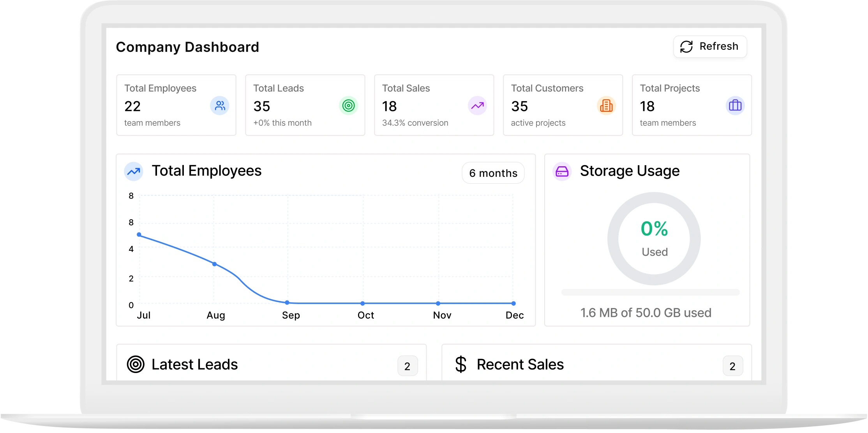Click the '34.3% conversion' text
Screen dimensions: 868x433
415,123
